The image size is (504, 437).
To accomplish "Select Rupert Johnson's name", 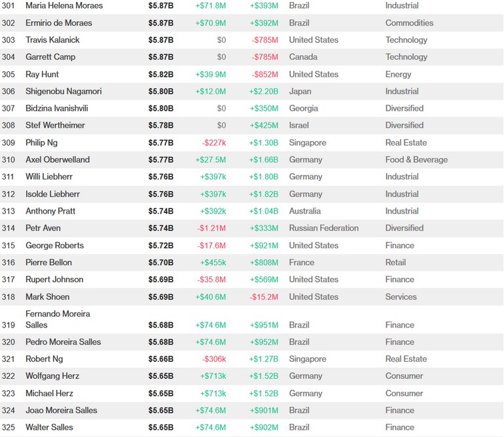I will (x=54, y=279).
